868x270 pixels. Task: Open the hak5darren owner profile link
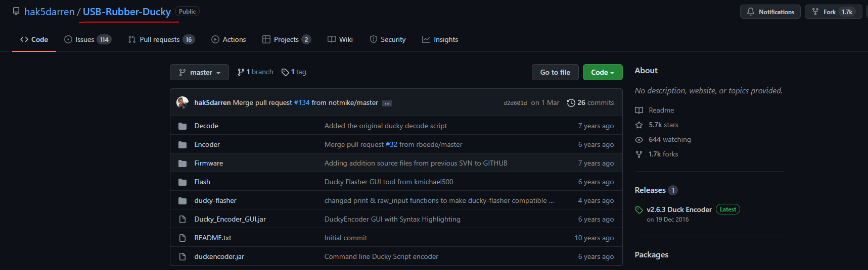pos(50,12)
